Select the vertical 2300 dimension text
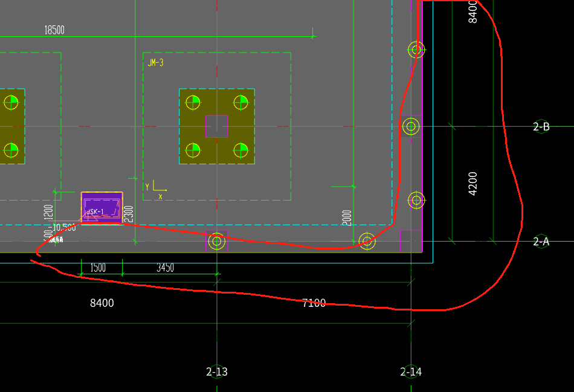 [128, 214]
